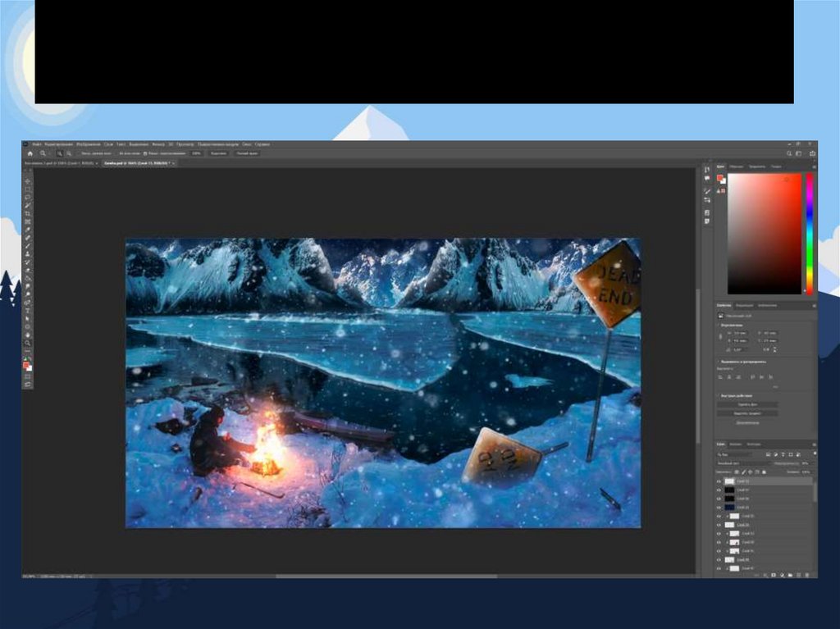Viewport: 840px width, 629px height.
Task: Select the Eraser tool
Action: 27,270
